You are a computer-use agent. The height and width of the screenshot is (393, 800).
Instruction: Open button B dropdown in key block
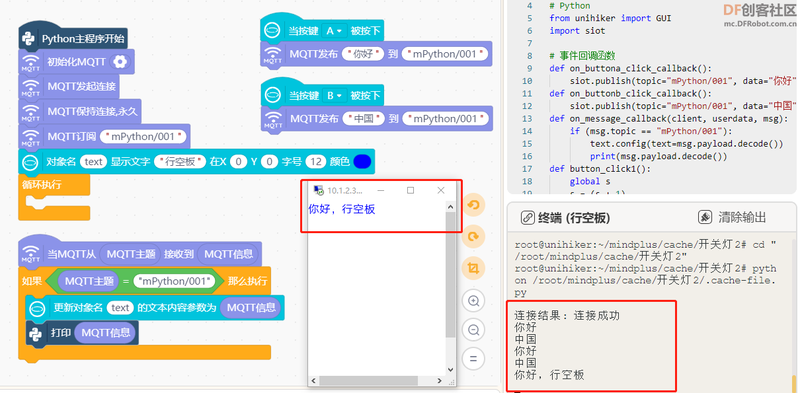[334, 95]
